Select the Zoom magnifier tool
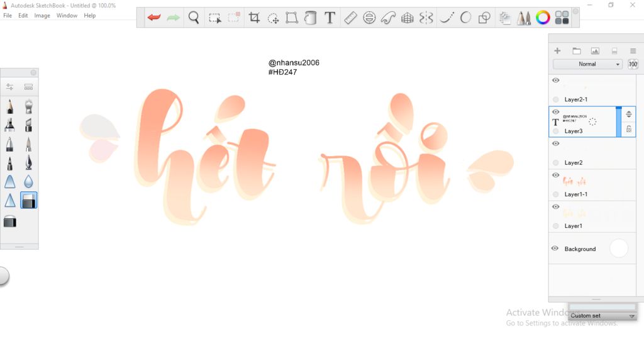644x343 pixels. 194,18
